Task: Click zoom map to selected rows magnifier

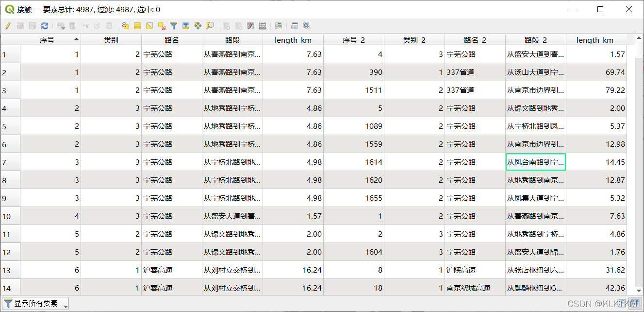Action: 210,26
